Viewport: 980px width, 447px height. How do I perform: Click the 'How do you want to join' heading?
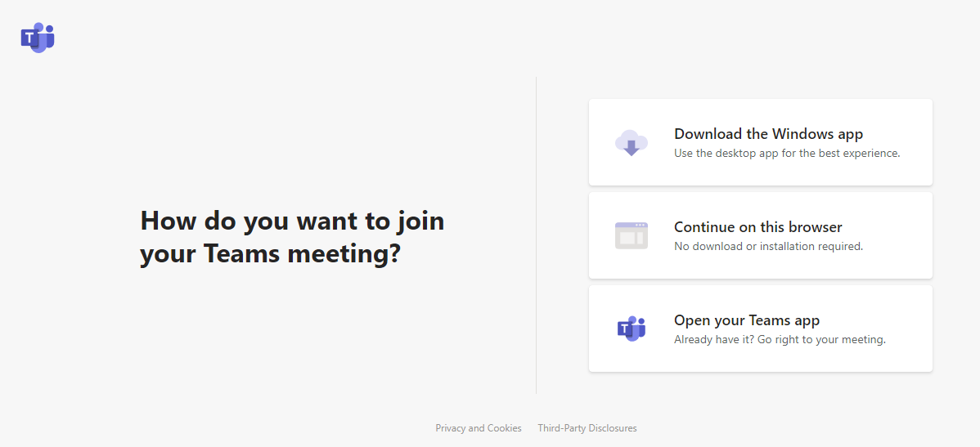[x=292, y=221]
